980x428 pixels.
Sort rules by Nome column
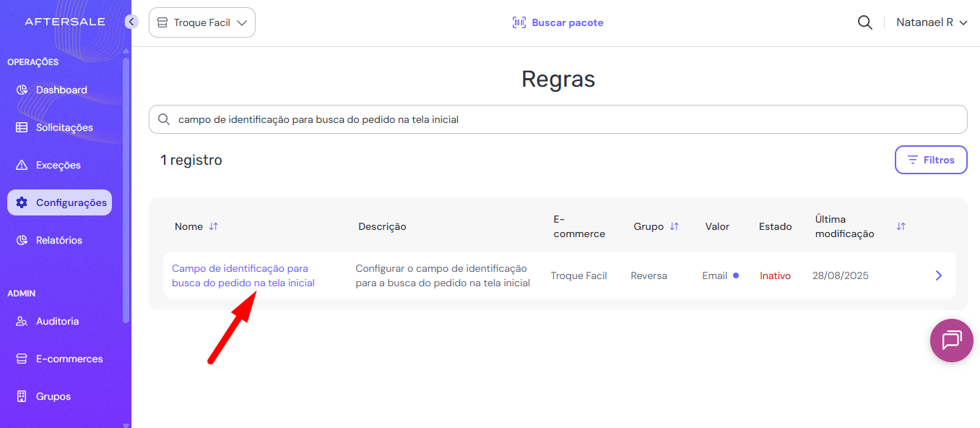click(213, 226)
